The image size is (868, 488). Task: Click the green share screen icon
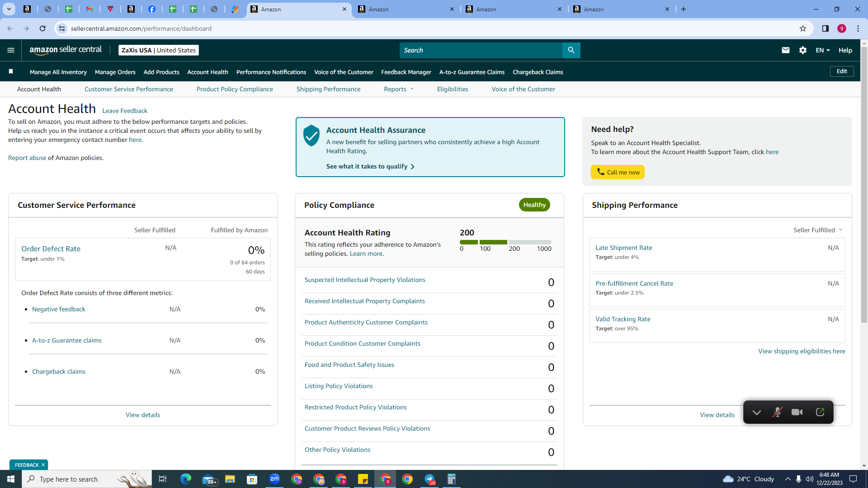(820, 412)
